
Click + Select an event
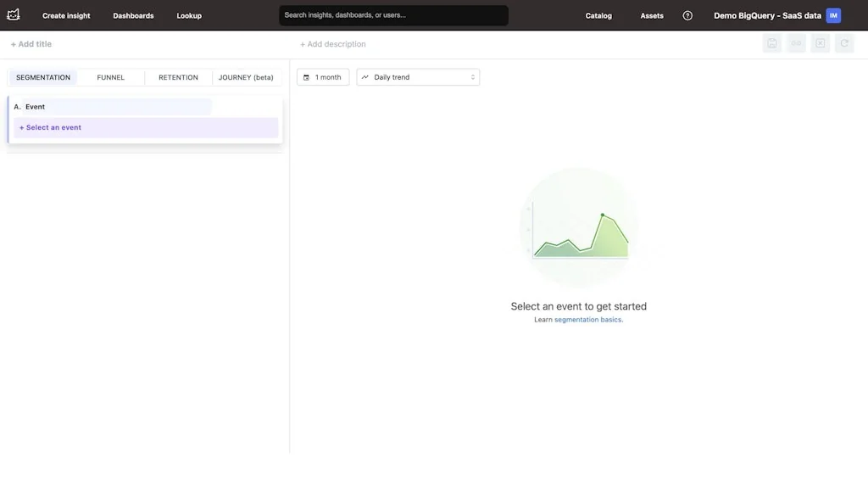(51, 127)
